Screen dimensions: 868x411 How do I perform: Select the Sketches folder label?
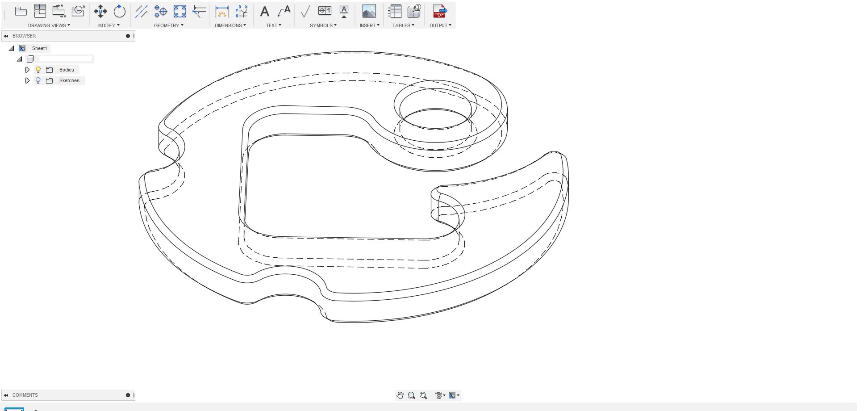pyautogui.click(x=69, y=80)
